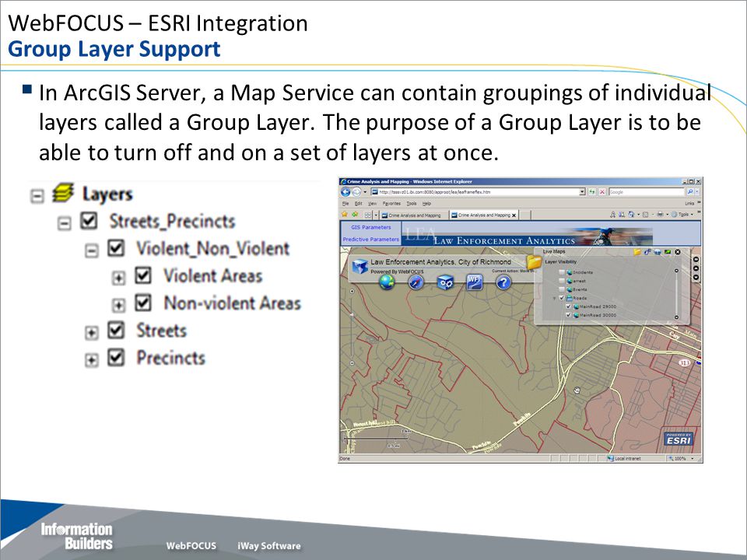Screen dimensions: 747x560
Task: Click the blue compass navigation icon
Action: (416, 282)
